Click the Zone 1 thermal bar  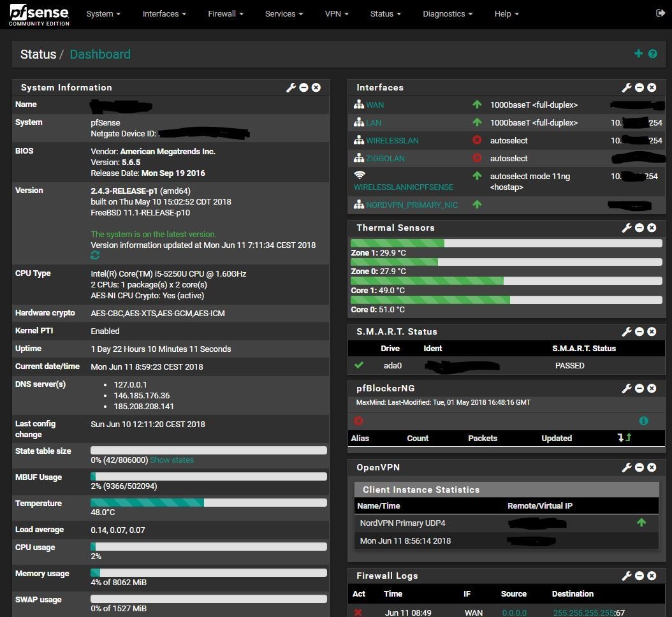click(x=506, y=243)
